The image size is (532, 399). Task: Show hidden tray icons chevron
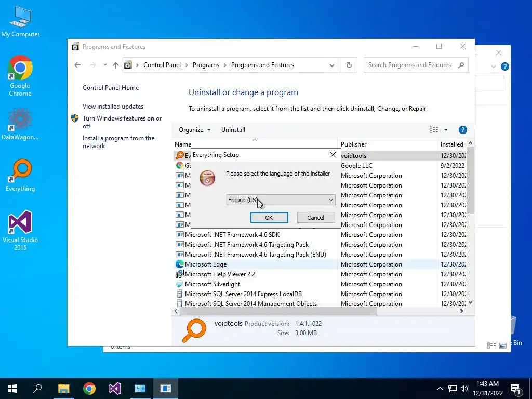[x=440, y=389]
